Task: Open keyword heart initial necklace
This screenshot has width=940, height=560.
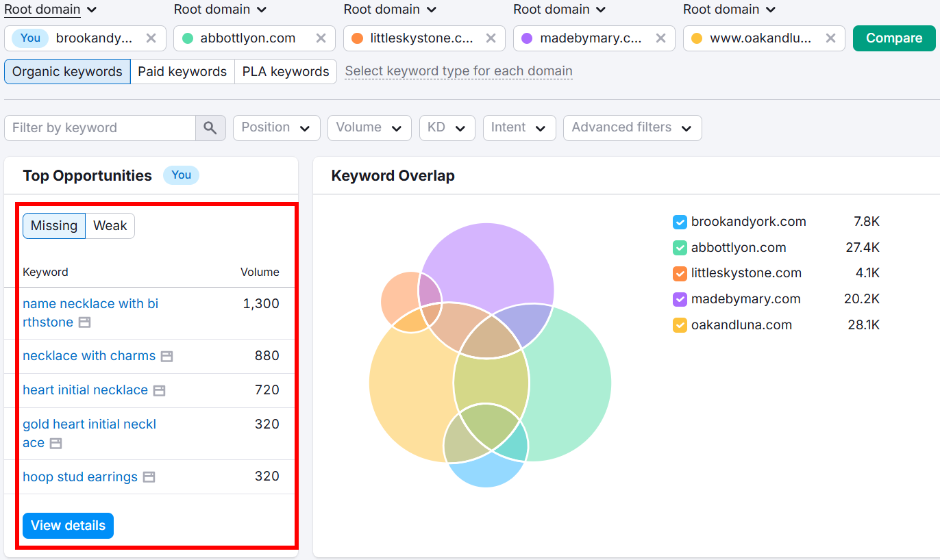Action: [x=85, y=390]
